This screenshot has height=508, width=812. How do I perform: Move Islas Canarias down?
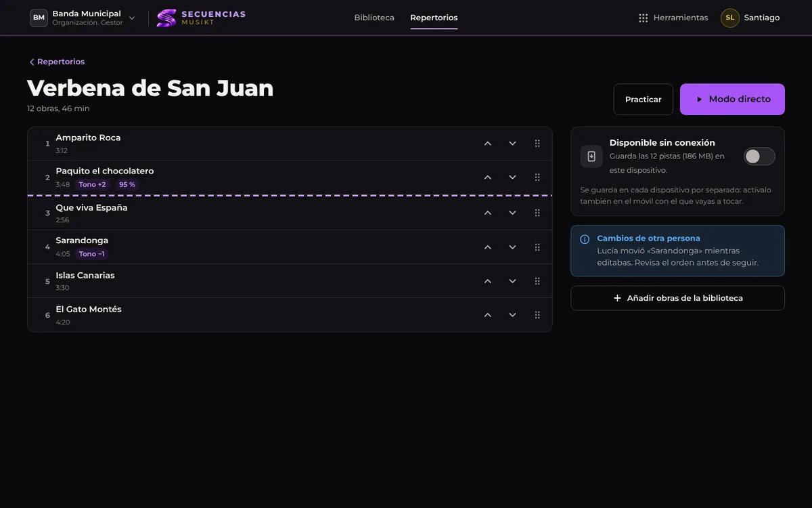512,281
